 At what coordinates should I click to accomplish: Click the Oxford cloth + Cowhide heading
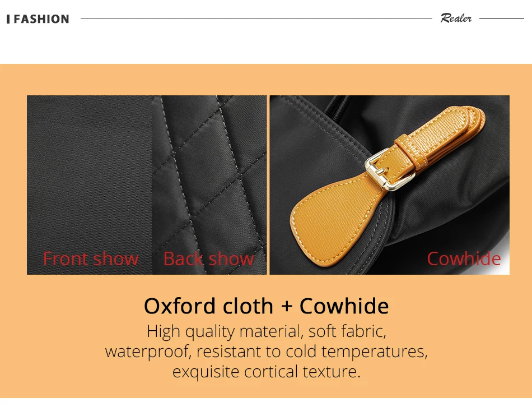click(267, 306)
